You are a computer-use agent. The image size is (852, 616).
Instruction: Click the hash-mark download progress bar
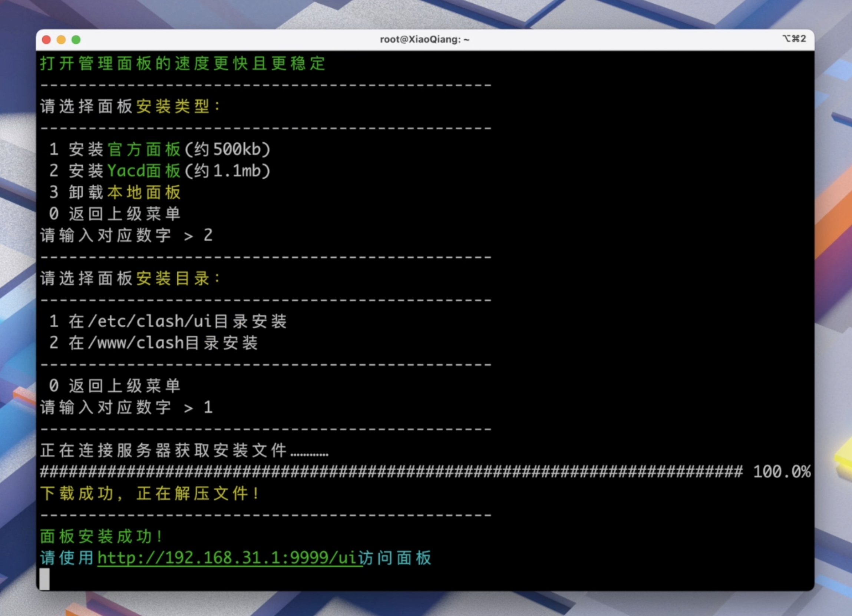point(391,472)
